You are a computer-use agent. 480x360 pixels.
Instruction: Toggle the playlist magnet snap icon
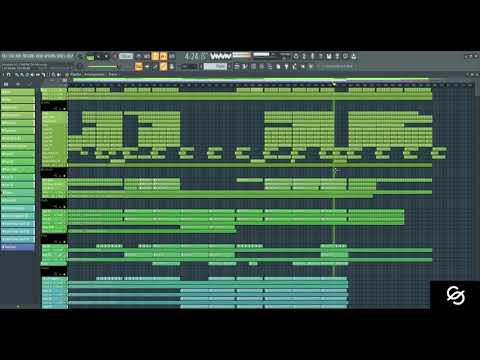[x=9, y=75]
